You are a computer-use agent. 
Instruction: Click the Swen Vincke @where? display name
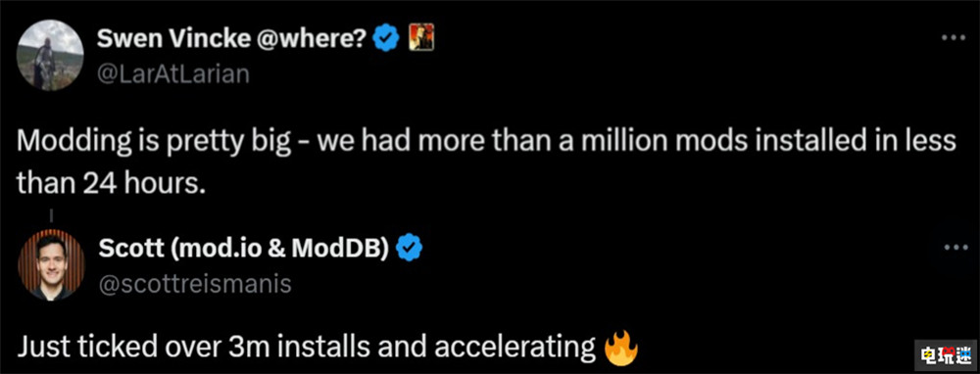[231, 41]
